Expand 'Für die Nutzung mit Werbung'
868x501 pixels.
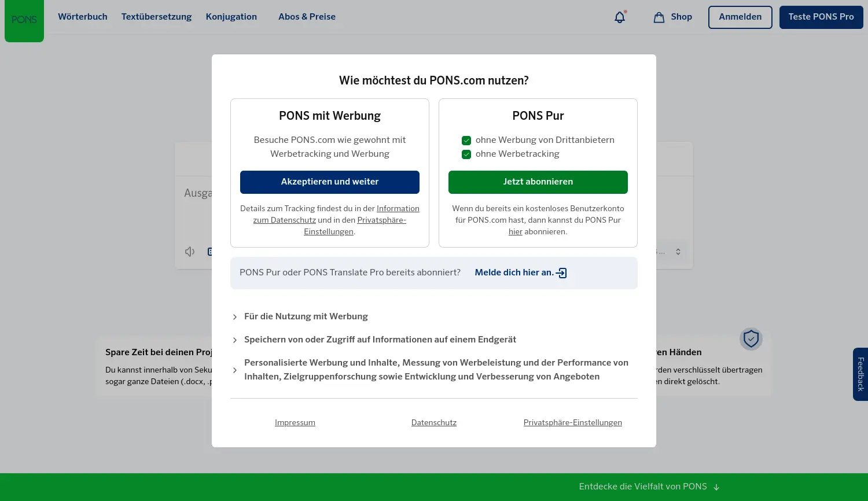coord(235,317)
